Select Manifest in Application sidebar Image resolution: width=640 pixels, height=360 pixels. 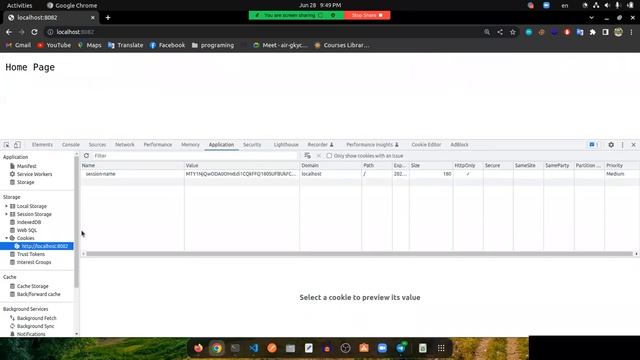click(27, 166)
